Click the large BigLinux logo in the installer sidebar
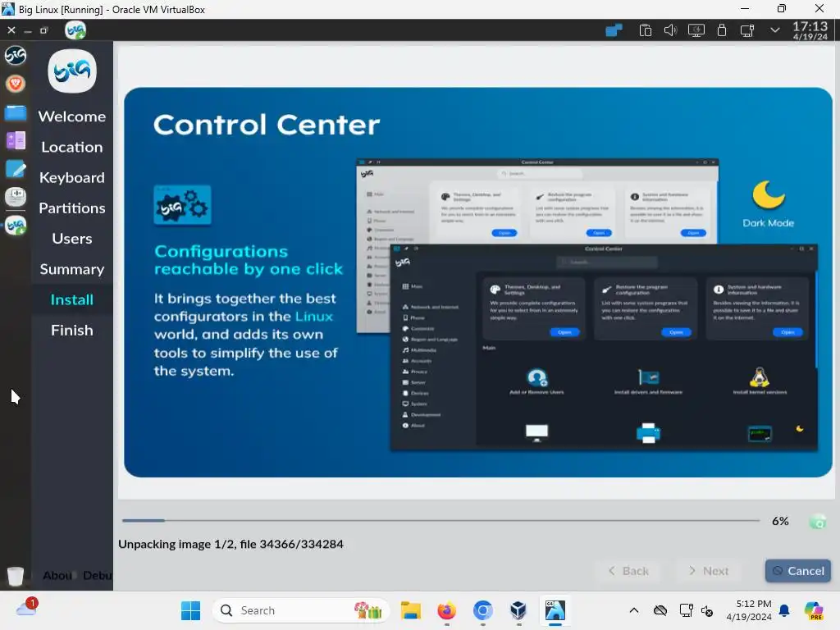Viewport: 840px width, 630px height. pyautogui.click(x=72, y=71)
